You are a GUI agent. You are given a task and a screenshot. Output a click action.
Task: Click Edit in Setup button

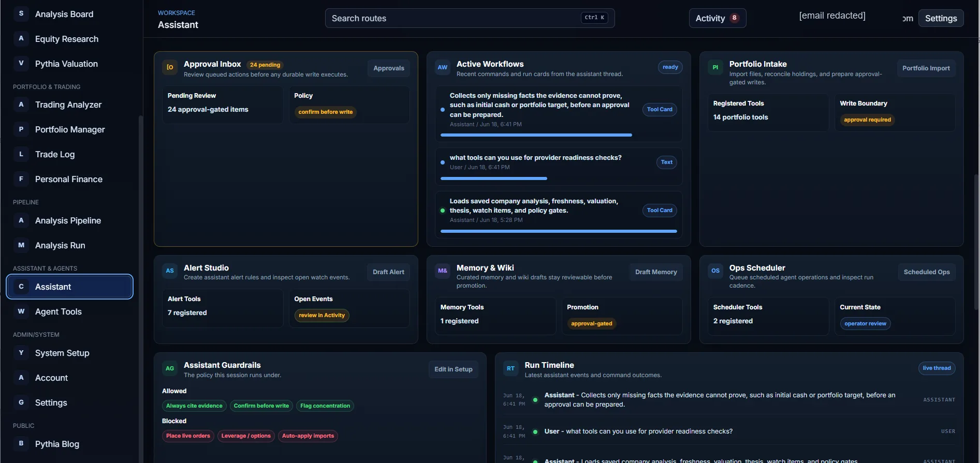point(454,369)
